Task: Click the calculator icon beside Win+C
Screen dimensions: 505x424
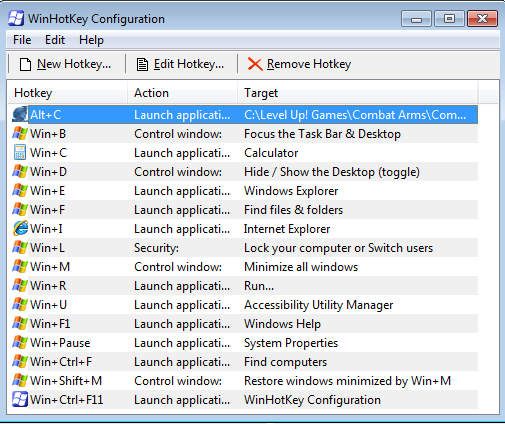Action: [20, 153]
